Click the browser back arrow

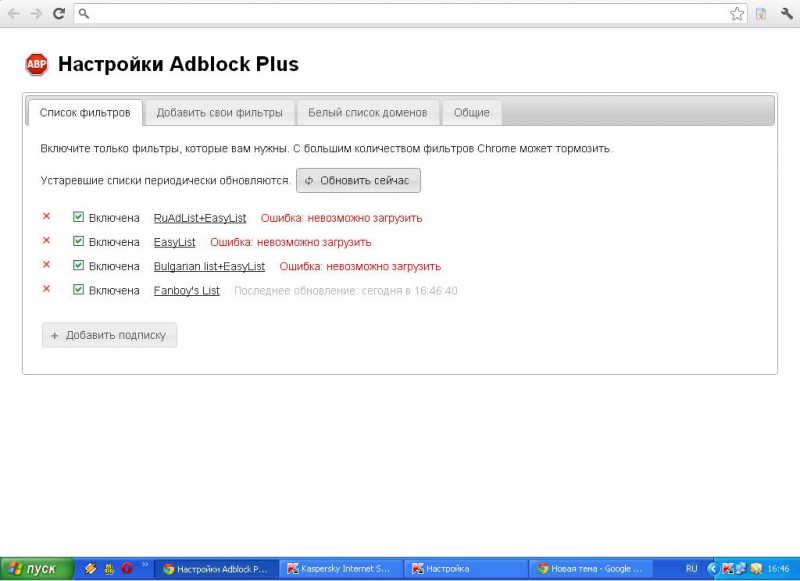point(14,14)
